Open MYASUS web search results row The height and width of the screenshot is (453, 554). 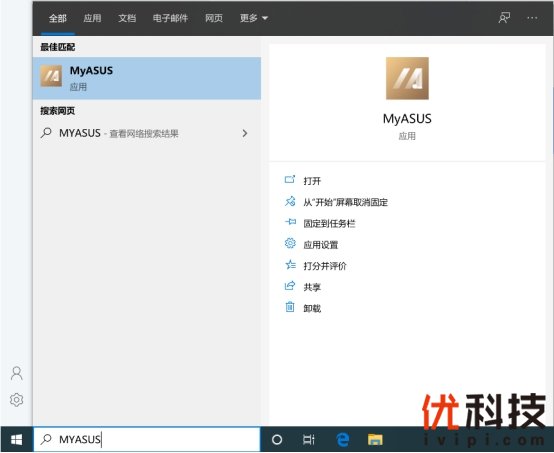[x=147, y=133]
